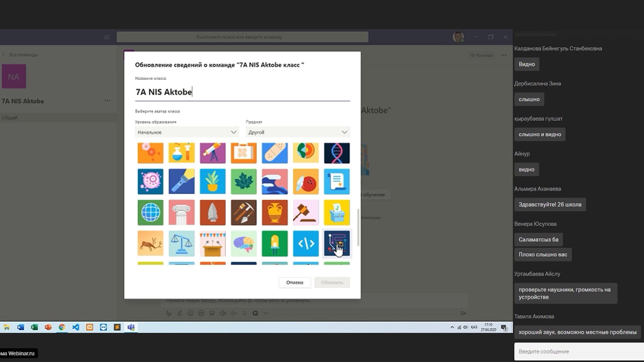Open Visual Studio Code from taskbar
This screenshot has height=362, width=644.
point(75,327)
